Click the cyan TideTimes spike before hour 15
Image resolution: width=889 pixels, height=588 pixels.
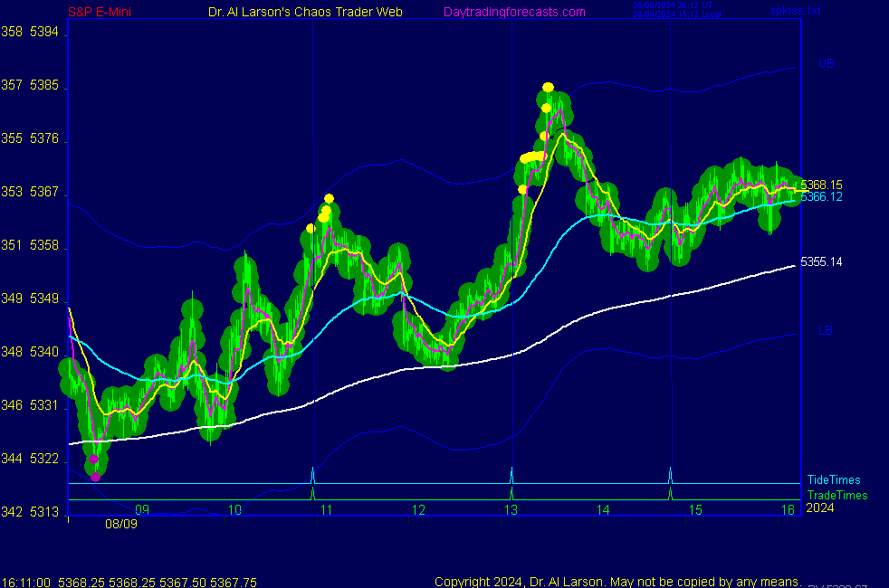[x=671, y=476]
